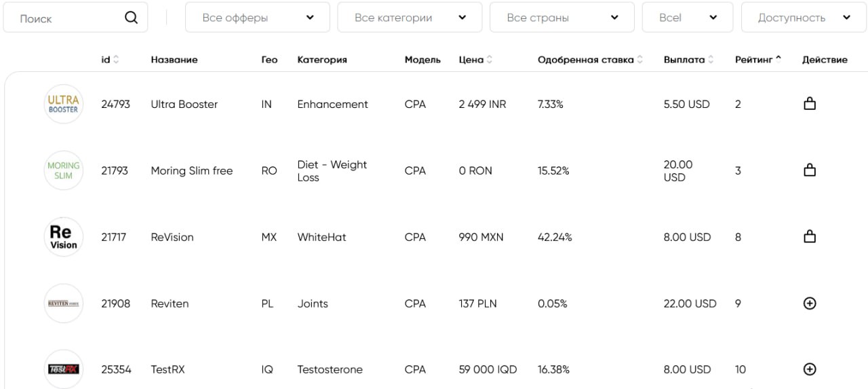
Task: Click the plus icon for Reviten offer
Action: coord(809,303)
